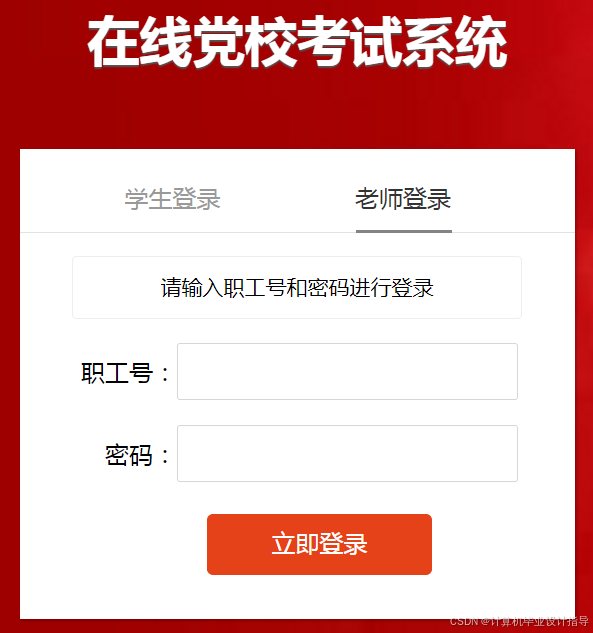Focus the 密码 input field
The image size is (593, 633).
point(347,453)
